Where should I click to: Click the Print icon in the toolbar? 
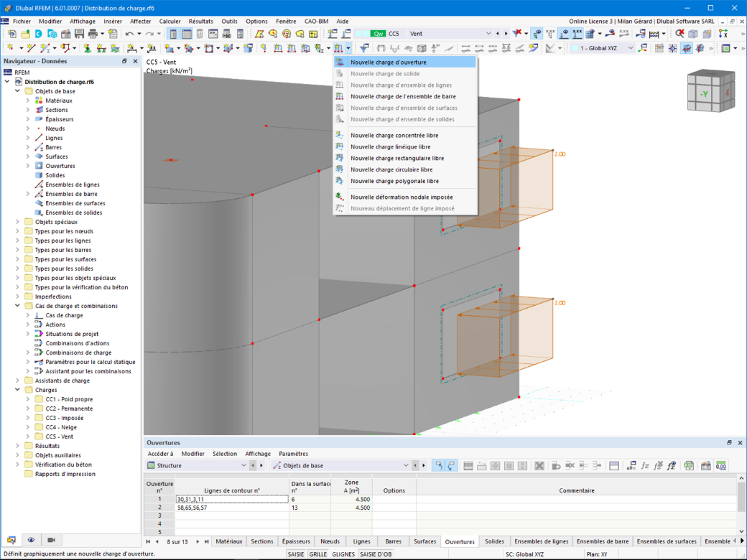click(93, 34)
